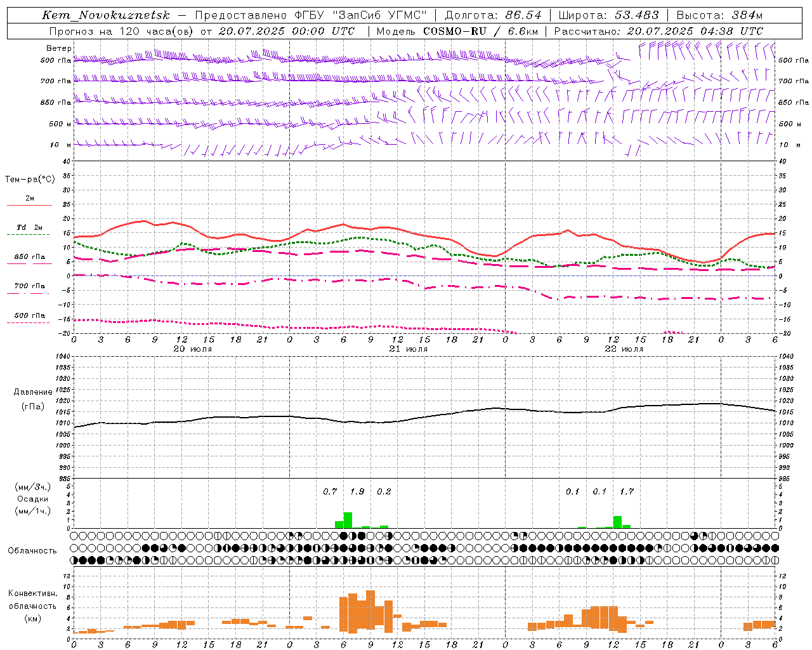Click the dashed line sample under Td 2м
Screen dimensions: 812x650
tap(29, 235)
